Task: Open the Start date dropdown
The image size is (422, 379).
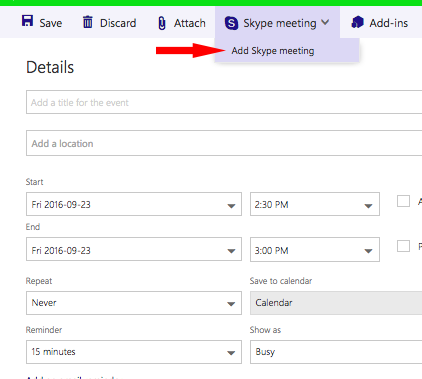Action: click(x=134, y=204)
